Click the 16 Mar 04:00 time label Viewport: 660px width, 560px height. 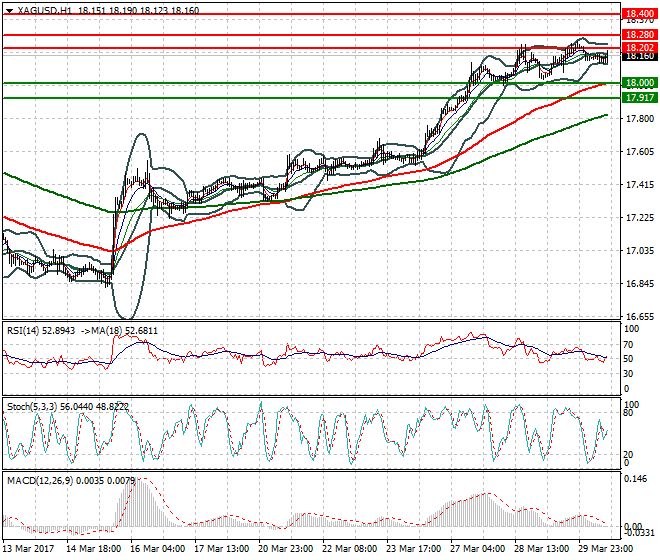point(157,549)
